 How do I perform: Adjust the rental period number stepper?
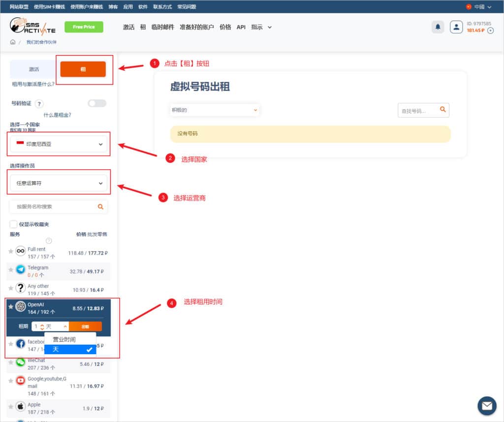click(42, 327)
